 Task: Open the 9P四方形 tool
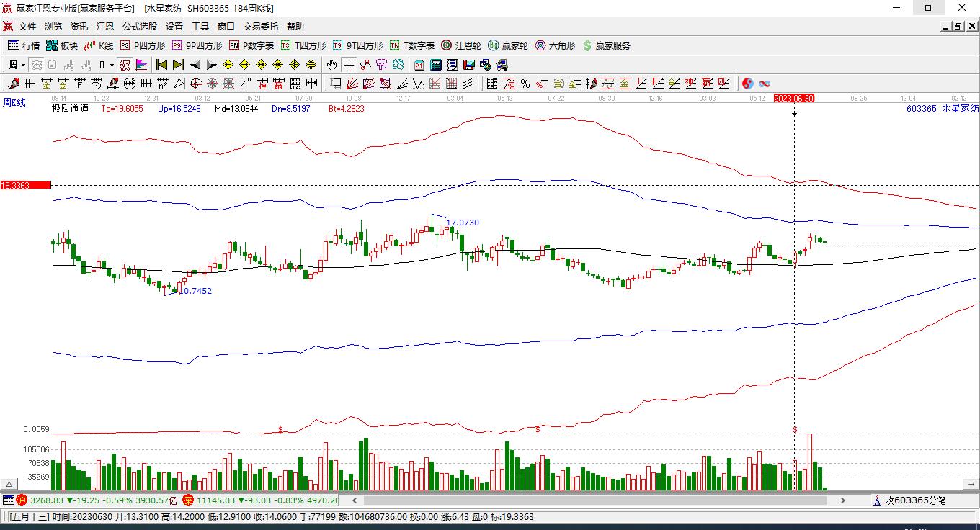click(197, 45)
